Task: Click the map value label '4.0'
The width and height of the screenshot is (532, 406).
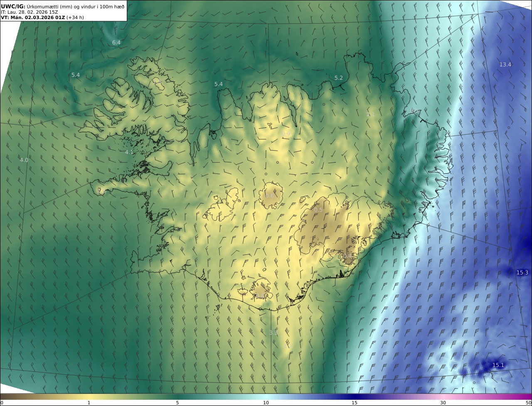Action: click(24, 160)
